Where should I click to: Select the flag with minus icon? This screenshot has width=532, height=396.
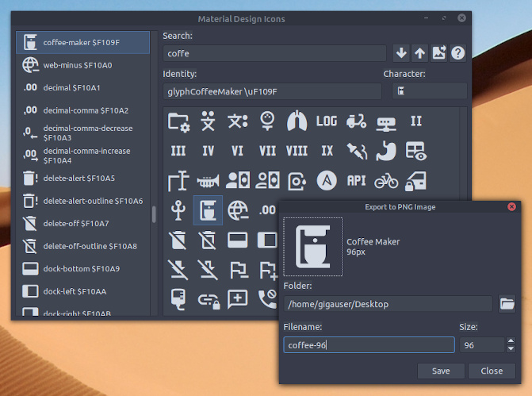click(x=239, y=270)
